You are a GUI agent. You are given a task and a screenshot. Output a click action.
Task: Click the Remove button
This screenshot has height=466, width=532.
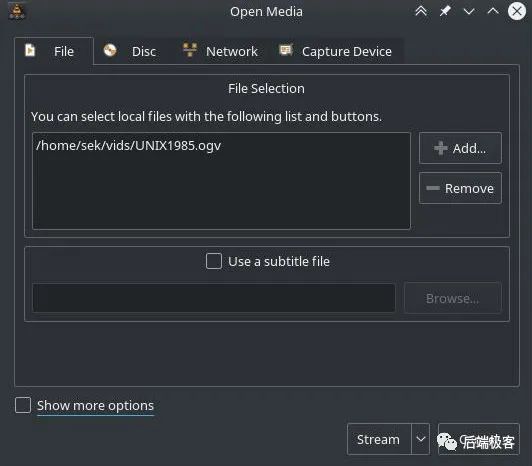coord(460,188)
